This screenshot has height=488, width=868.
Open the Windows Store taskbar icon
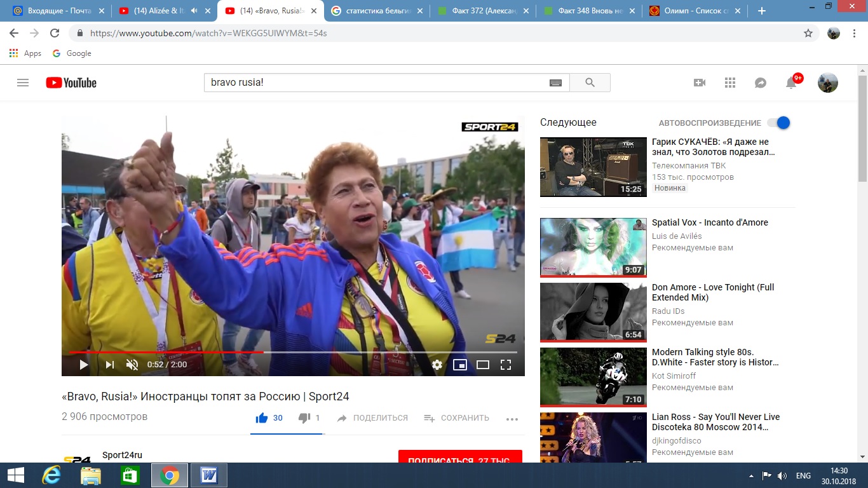(x=130, y=475)
